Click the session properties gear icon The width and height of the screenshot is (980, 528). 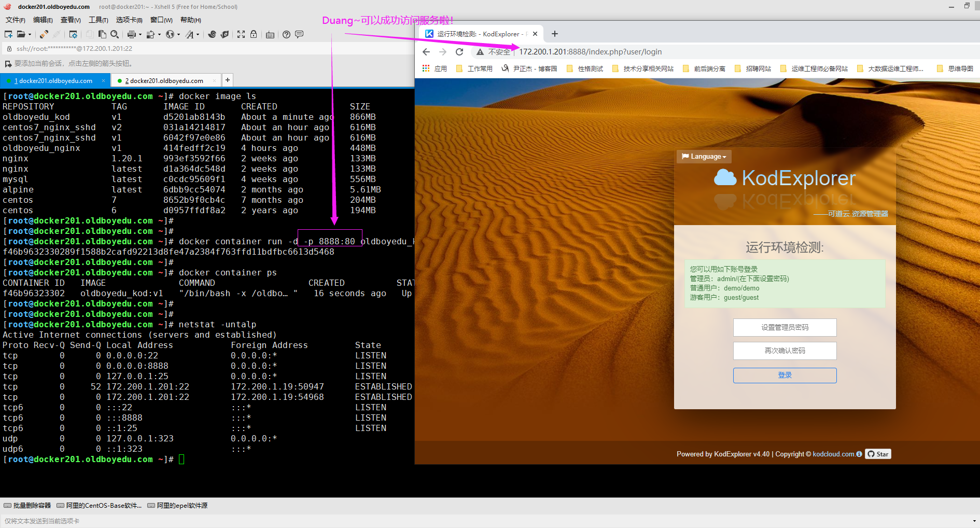pos(73,34)
